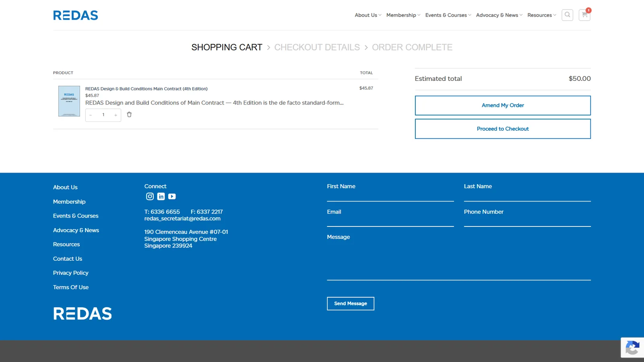644x362 pixels.
Task: Open REDAS Design & Build contract product link
Action: 147,89
